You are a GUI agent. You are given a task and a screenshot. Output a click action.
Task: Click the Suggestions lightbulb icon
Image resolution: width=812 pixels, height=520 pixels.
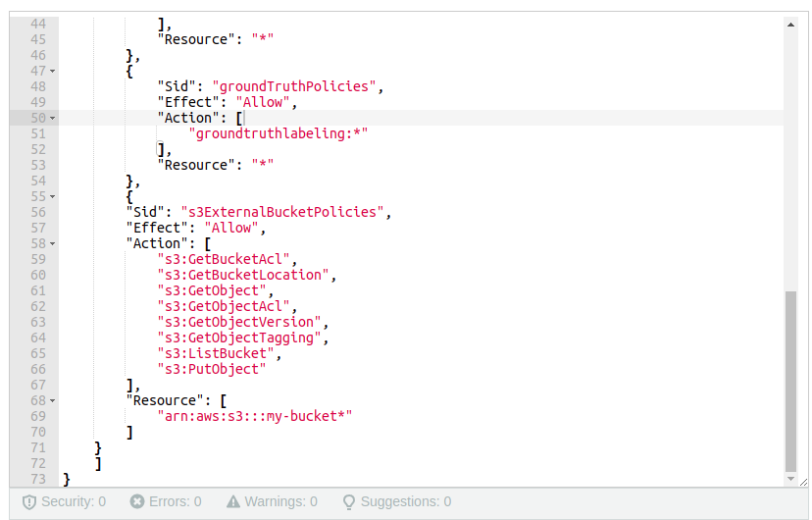pyautogui.click(x=349, y=502)
